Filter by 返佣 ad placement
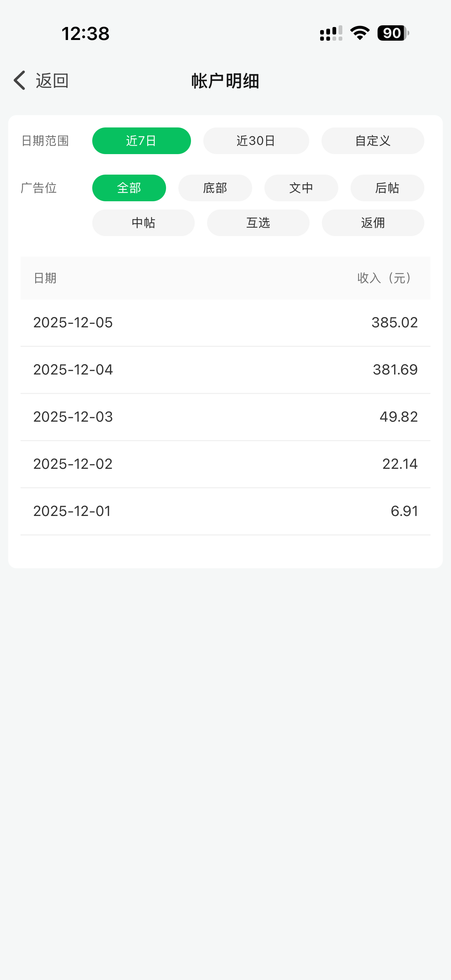Viewport: 451px width, 980px height. [373, 223]
